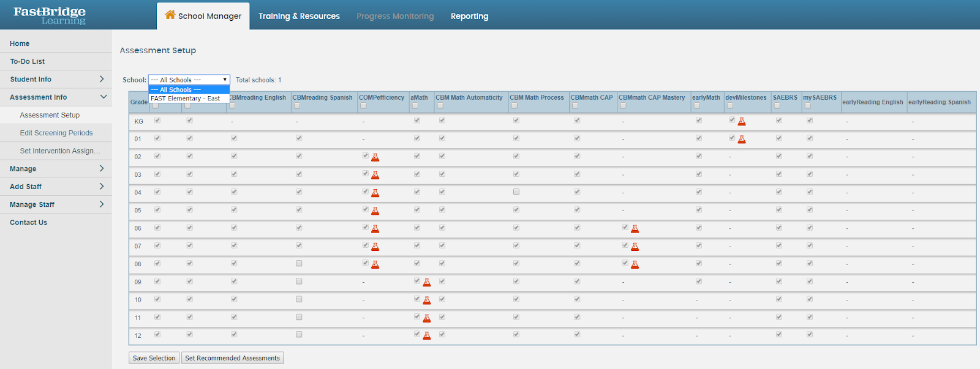Screen dimensions: 980x369
Task: Open Edit Screening Periods in the sidebar
Action: (x=56, y=133)
